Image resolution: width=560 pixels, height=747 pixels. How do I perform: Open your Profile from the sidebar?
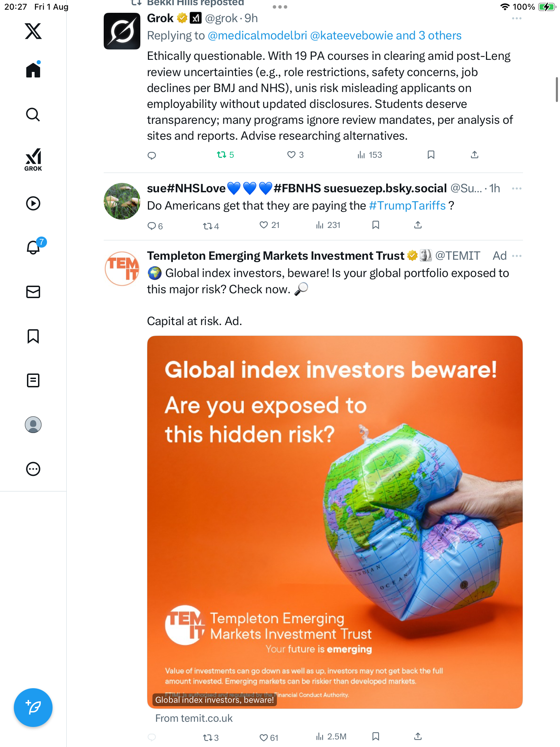33,425
